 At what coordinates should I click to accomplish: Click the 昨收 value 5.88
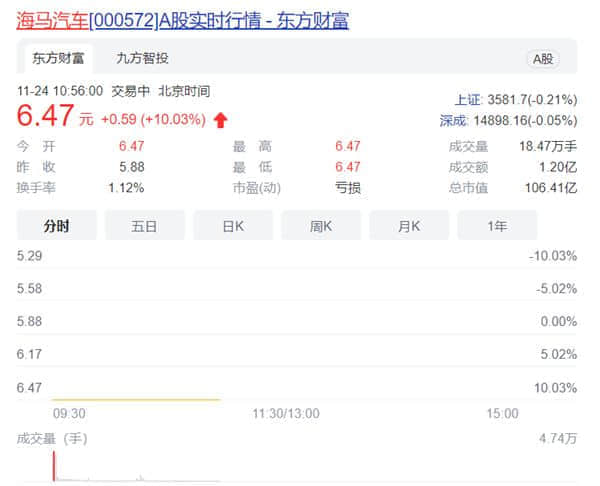pyautogui.click(x=132, y=167)
